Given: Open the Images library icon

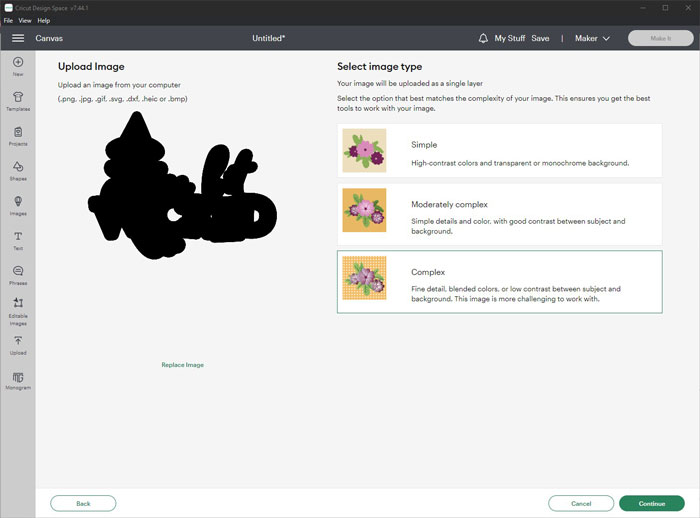Looking at the screenshot, I should click(18, 206).
